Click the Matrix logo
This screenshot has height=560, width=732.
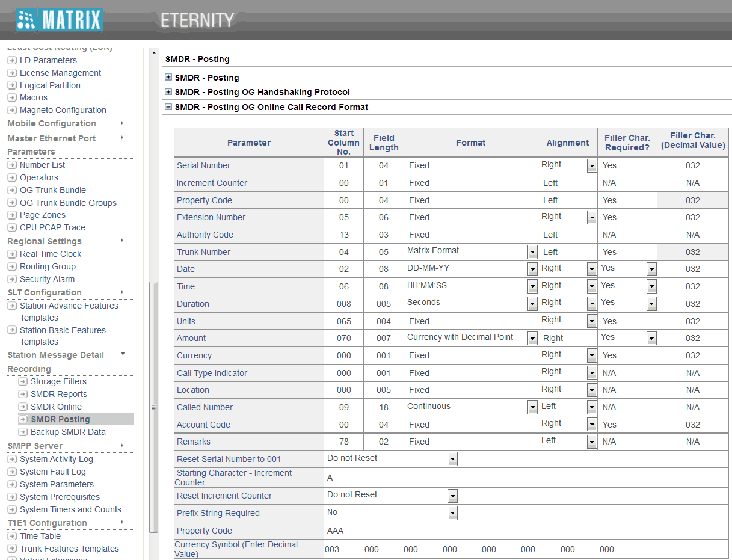(59, 20)
